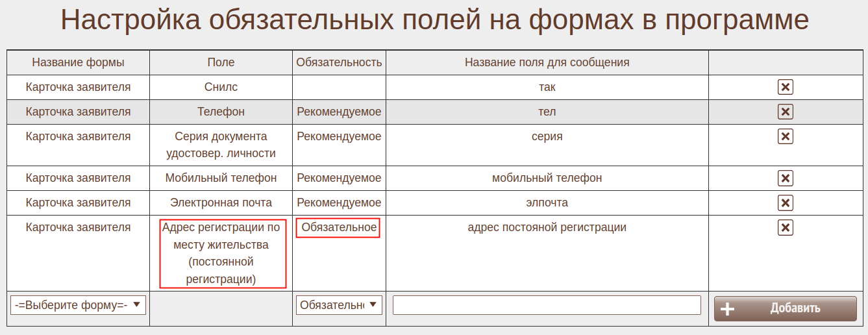
Task: Delete the Снилс row with its X icon
Action: tap(785, 87)
